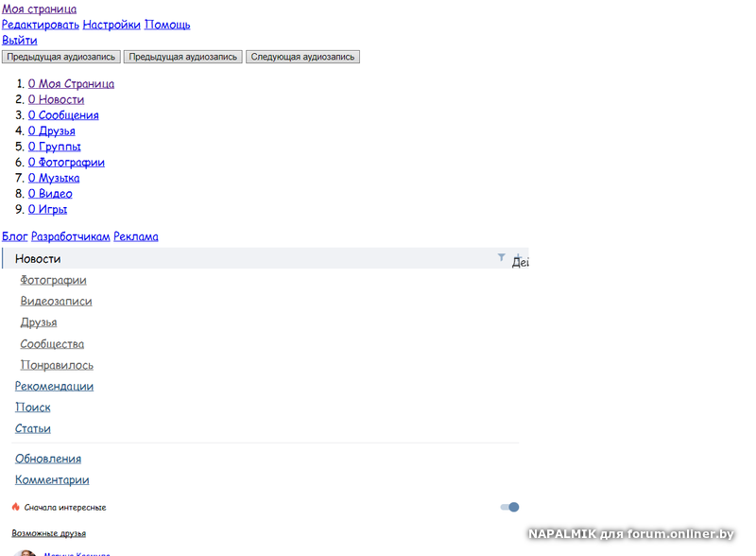The width and height of the screenshot is (756, 556).
Task: Click the Блог footer link
Action: tap(15, 236)
